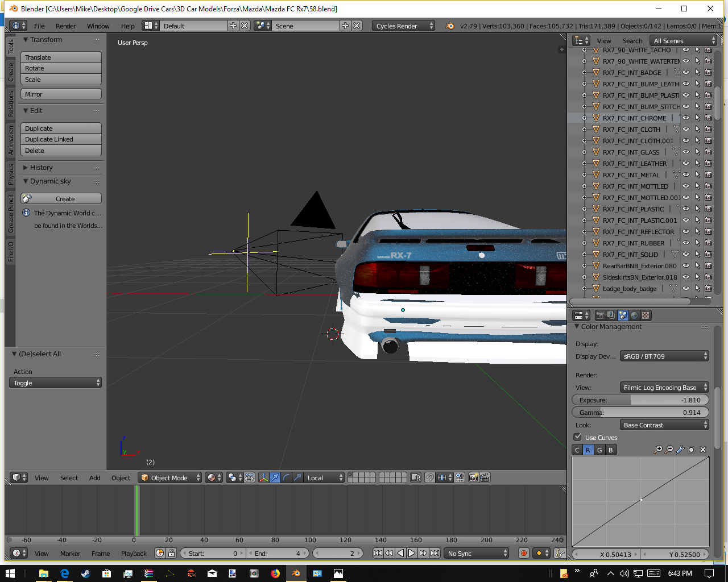Open the viewport shading mode selector
The height and width of the screenshot is (582, 728).
point(214,478)
